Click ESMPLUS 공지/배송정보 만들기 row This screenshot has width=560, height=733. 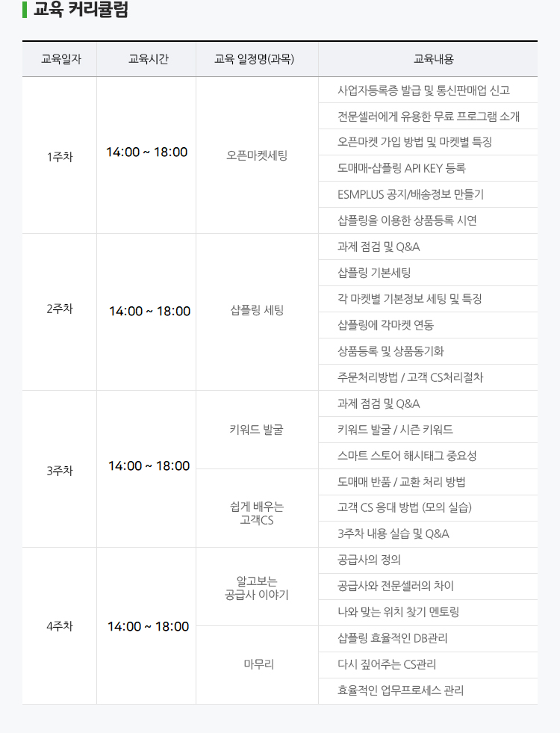click(410, 194)
